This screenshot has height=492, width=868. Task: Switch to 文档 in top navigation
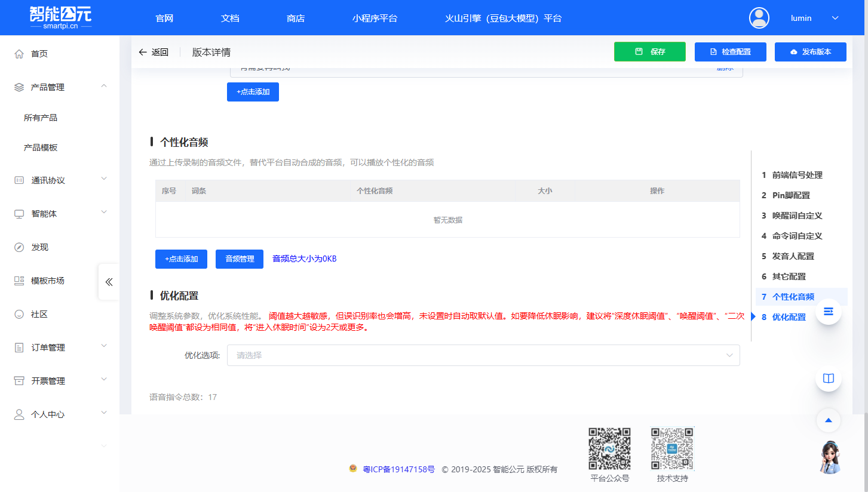click(230, 18)
